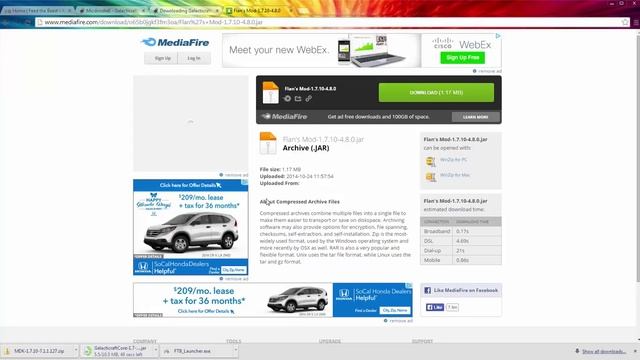
Task: Click the folder-share icon under Flan's Mod title
Action: pyautogui.click(x=298, y=98)
